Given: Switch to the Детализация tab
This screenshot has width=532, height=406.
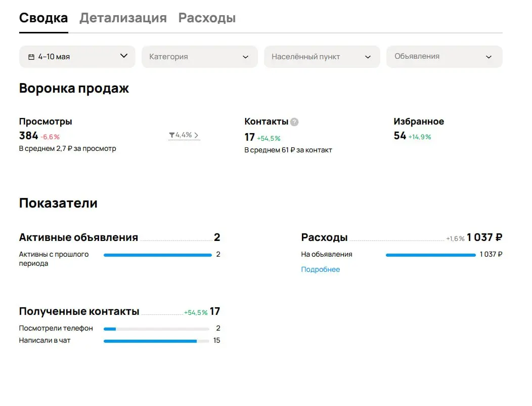Looking at the screenshot, I should (123, 18).
